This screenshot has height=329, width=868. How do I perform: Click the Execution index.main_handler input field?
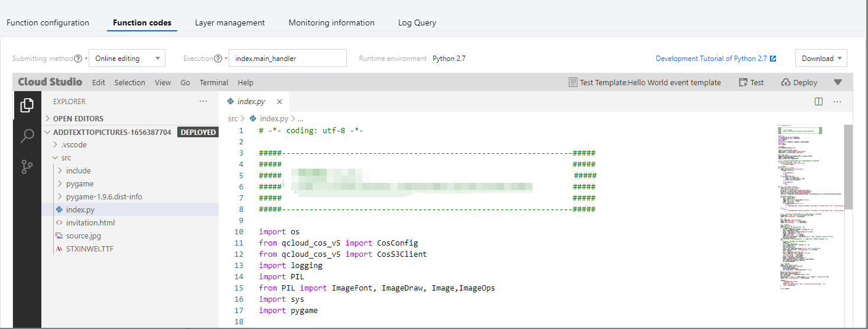pos(287,59)
